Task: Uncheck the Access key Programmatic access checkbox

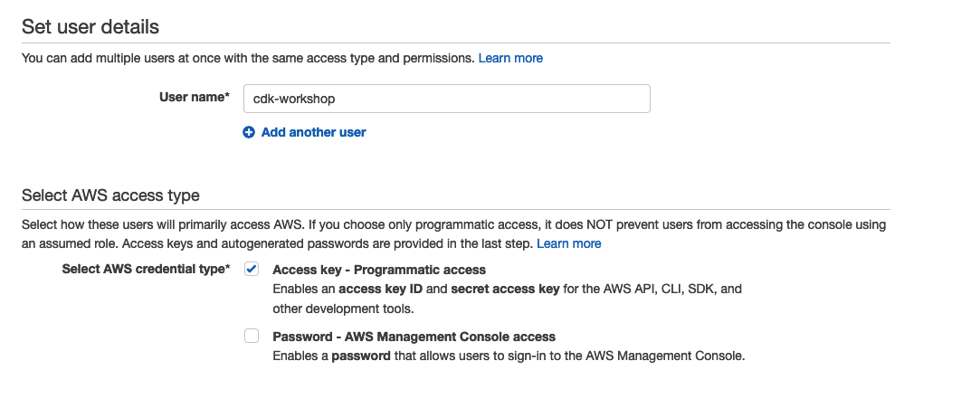Action: (252, 270)
